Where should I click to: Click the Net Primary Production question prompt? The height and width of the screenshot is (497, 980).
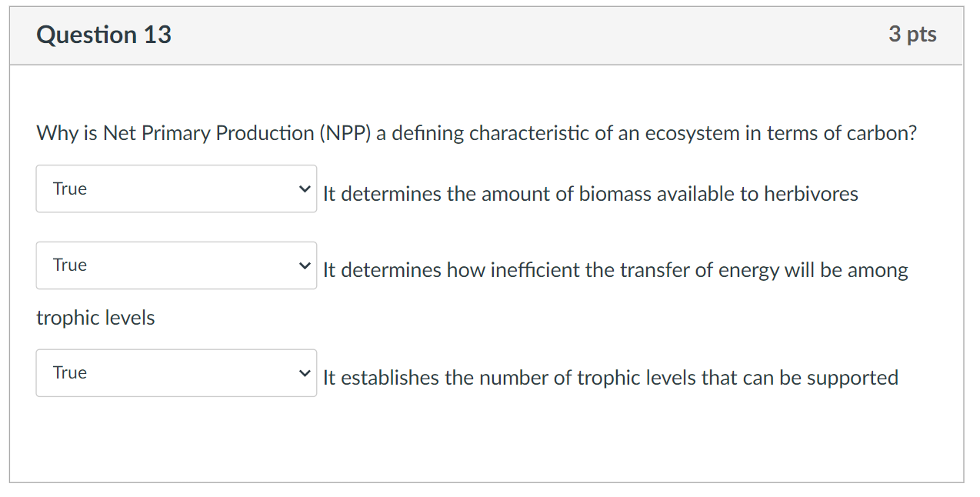(476, 133)
